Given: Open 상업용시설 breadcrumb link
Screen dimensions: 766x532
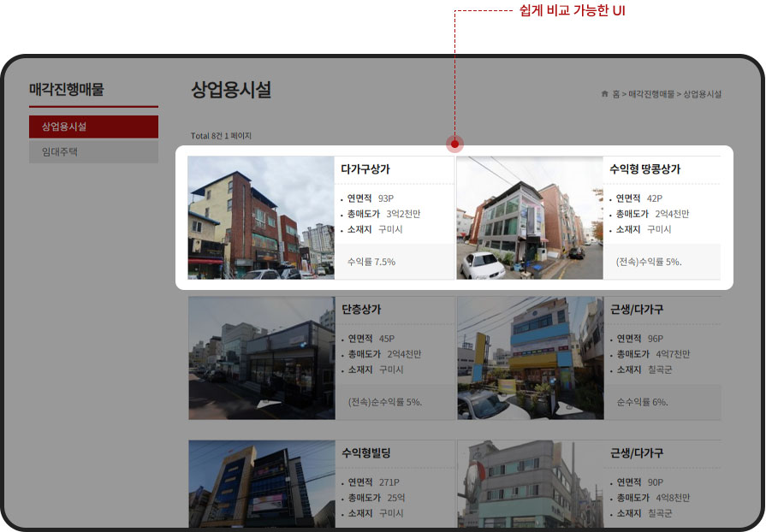Looking at the screenshot, I should 702,94.
